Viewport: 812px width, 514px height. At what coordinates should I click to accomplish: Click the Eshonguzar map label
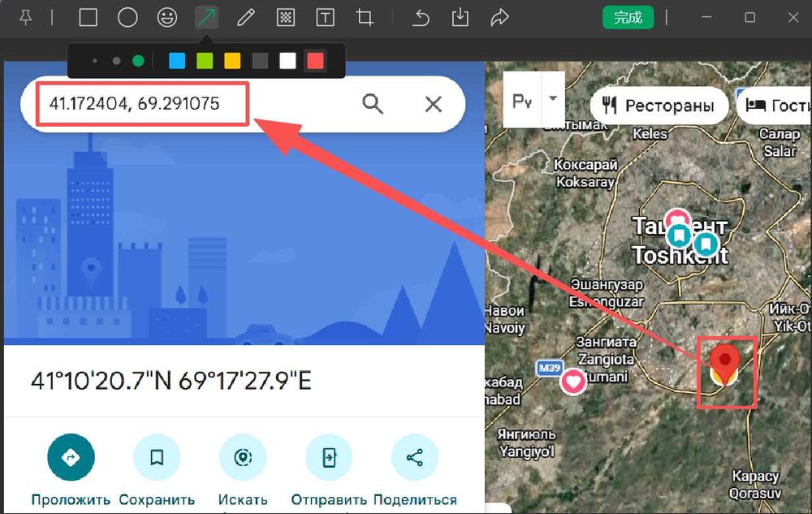click(x=606, y=301)
